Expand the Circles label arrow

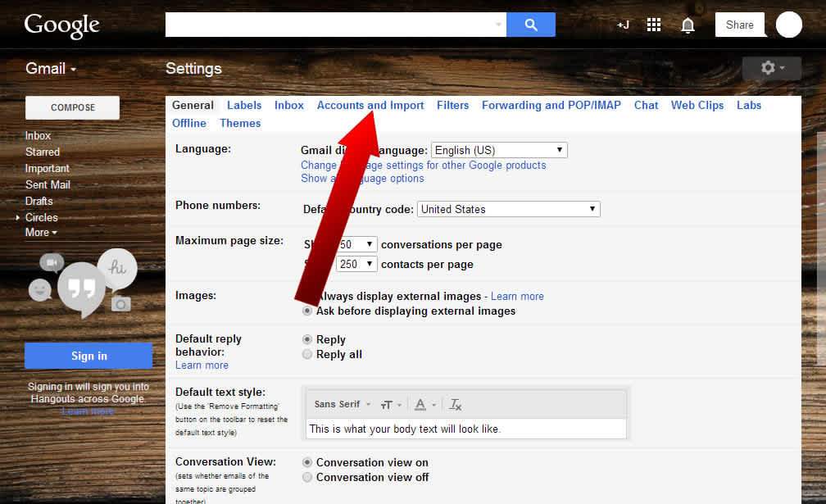pos(18,217)
